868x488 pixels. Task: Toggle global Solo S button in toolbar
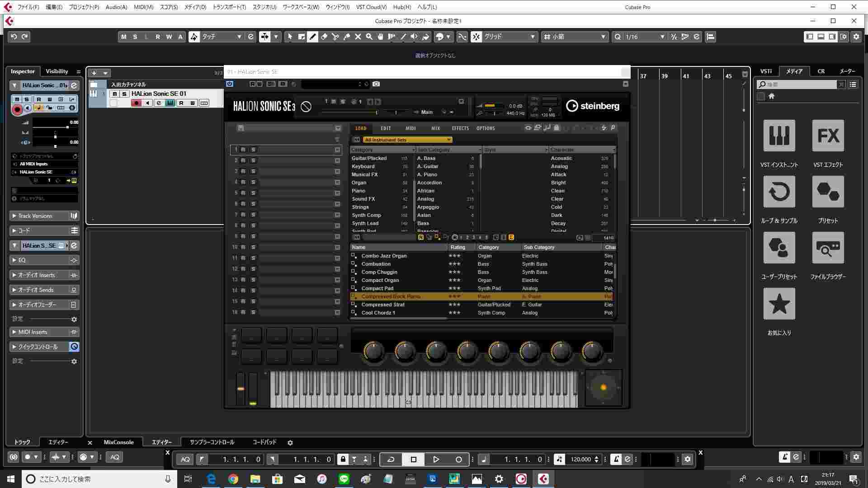(x=135, y=37)
